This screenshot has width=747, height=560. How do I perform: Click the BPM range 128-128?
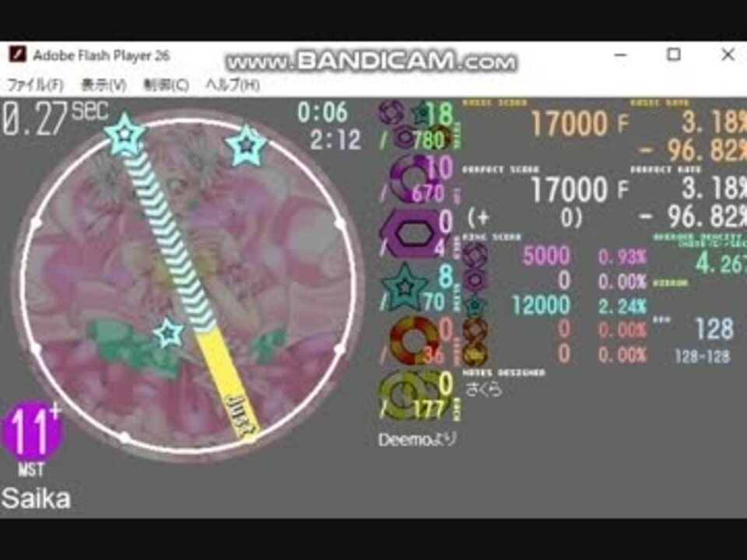pos(702,357)
